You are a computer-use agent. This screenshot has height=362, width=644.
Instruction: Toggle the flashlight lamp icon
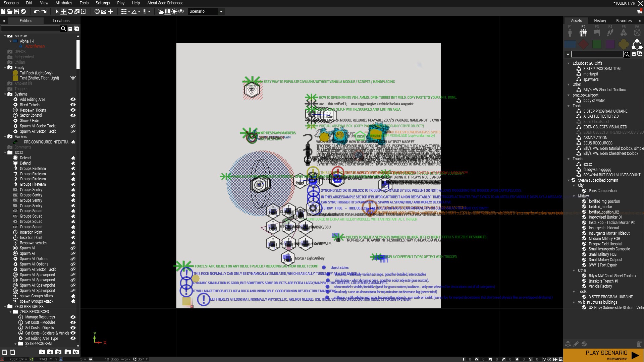[x=174, y=11]
